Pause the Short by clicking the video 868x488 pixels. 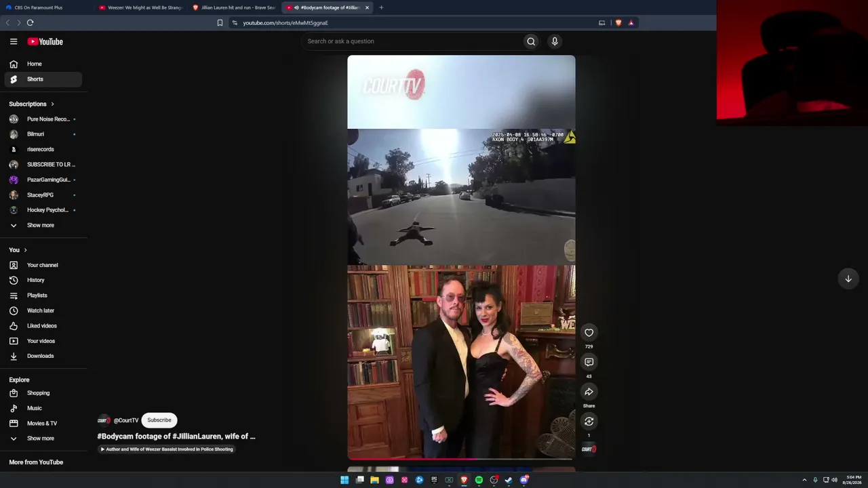click(x=461, y=258)
